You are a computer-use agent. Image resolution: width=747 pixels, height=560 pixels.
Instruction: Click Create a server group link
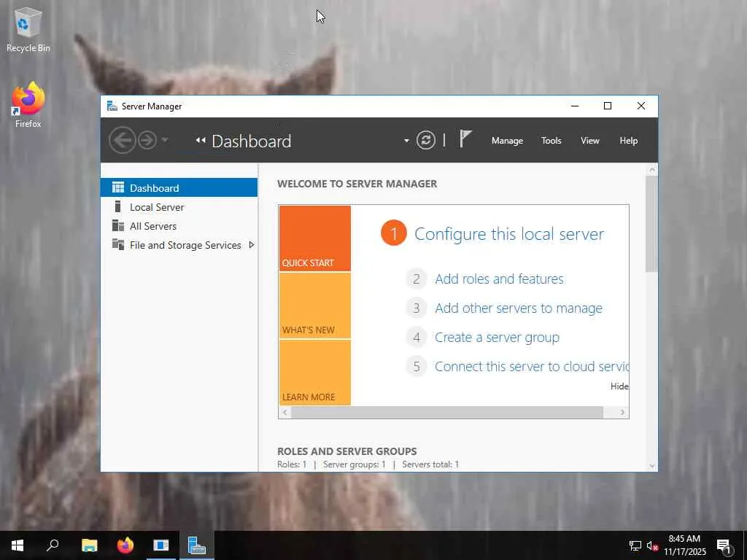(497, 337)
